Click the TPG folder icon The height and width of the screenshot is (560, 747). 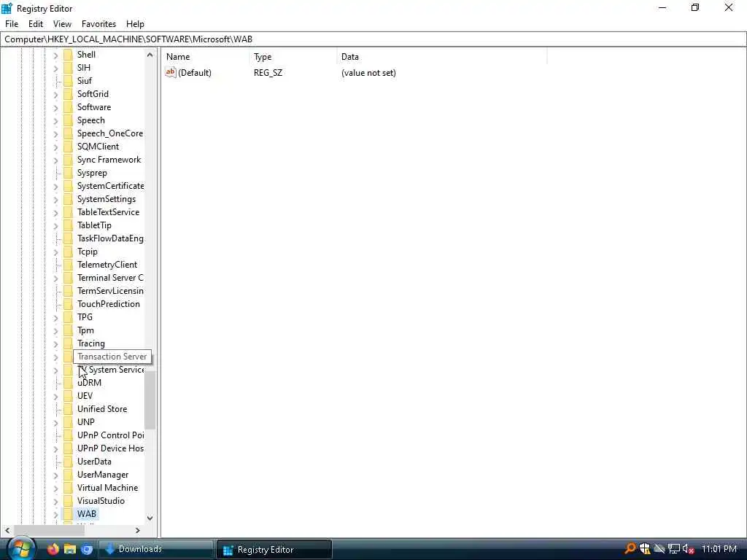[68, 317]
